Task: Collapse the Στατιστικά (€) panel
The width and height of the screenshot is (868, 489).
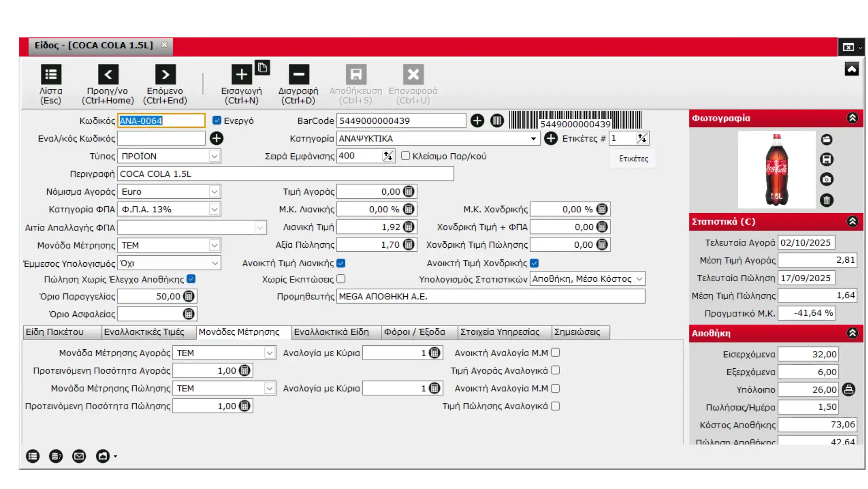Action: [x=852, y=221]
